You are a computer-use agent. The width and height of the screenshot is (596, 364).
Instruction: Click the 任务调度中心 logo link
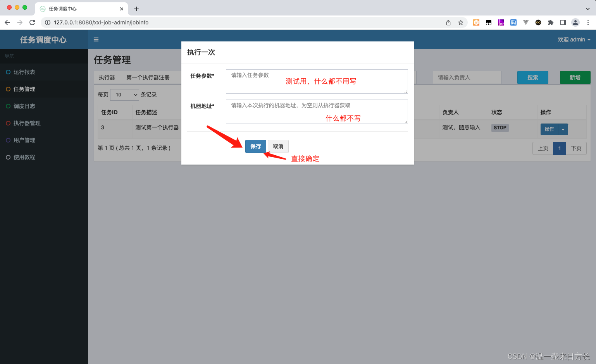click(x=43, y=40)
